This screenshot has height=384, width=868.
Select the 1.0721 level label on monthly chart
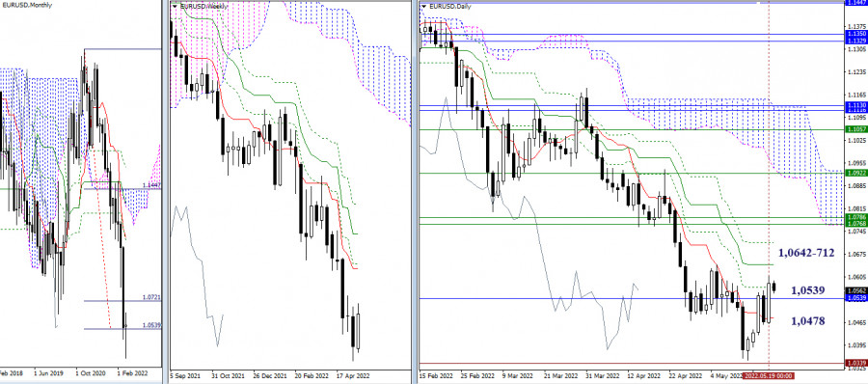point(151,297)
